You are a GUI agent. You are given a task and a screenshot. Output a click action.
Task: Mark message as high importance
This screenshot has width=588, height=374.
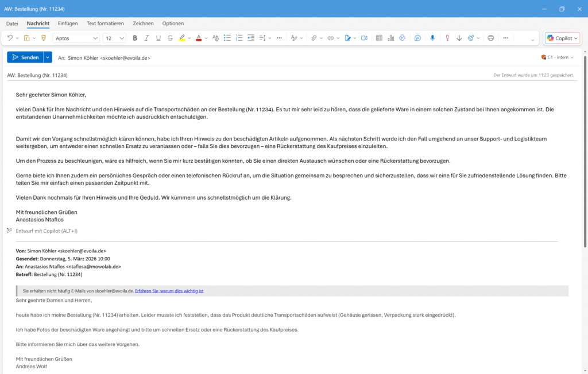click(x=448, y=38)
